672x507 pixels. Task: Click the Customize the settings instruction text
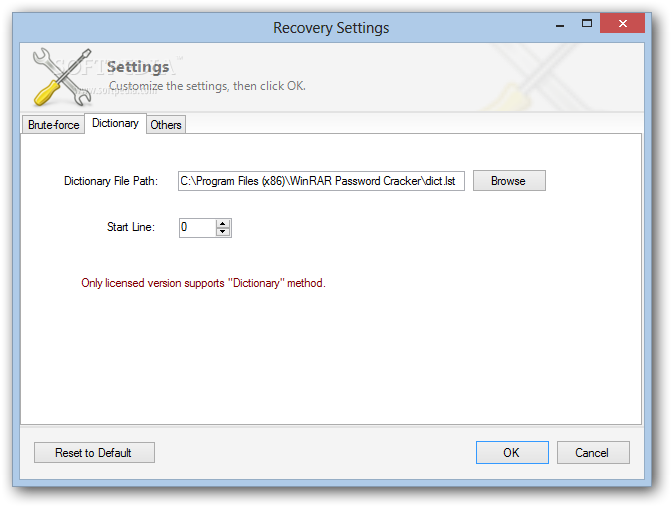coord(207,86)
